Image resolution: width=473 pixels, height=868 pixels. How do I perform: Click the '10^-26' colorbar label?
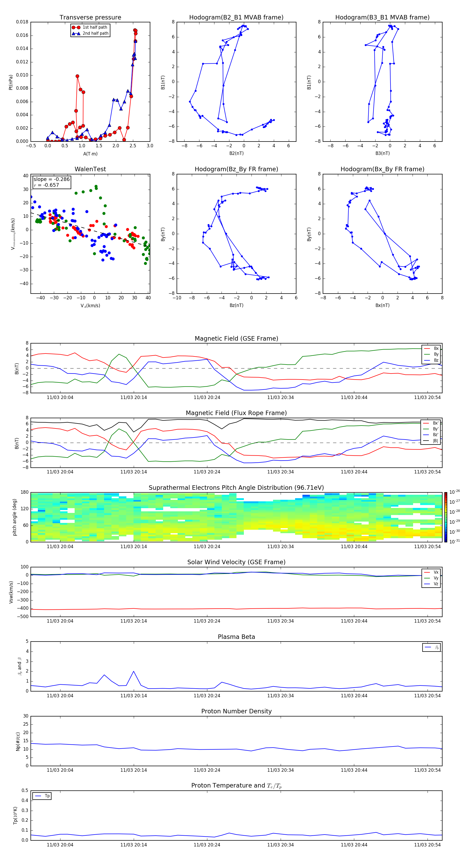pos(455,492)
